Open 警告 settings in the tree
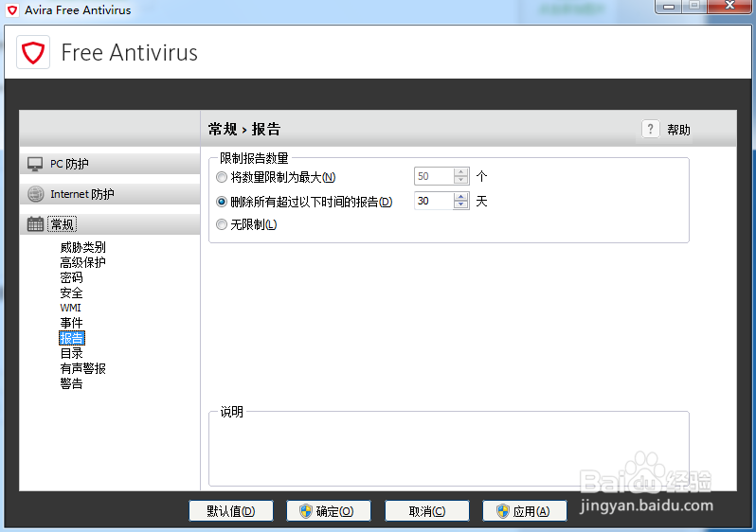Image resolution: width=756 pixels, height=532 pixels. click(x=71, y=383)
